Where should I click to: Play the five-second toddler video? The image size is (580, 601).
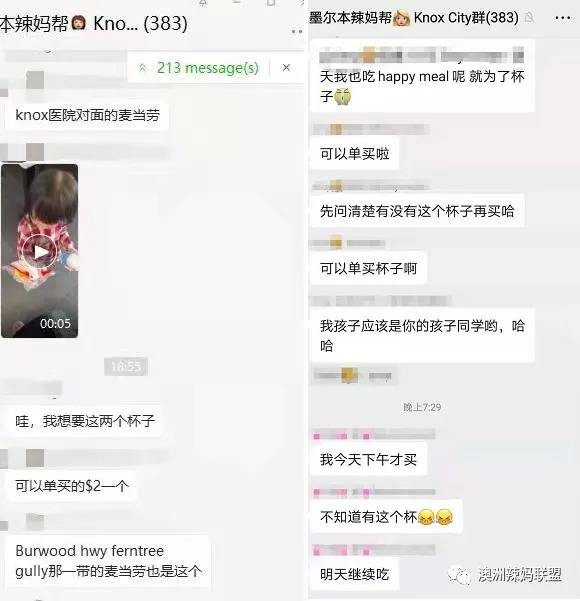pyautogui.click(x=40, y=251)
